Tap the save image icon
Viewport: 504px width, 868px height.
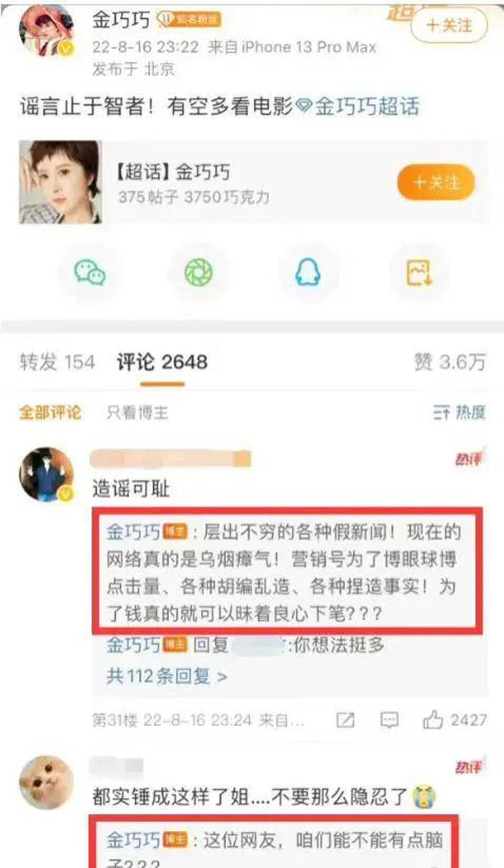419,272
